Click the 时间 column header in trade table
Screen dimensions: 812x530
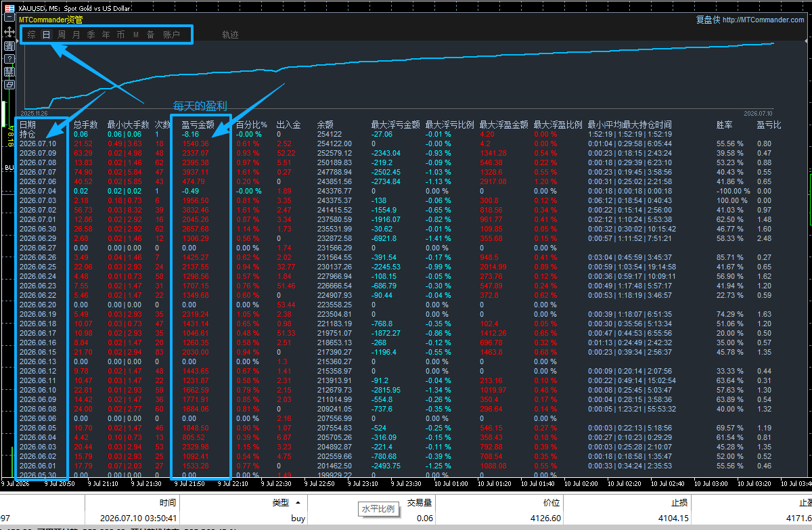168,503
